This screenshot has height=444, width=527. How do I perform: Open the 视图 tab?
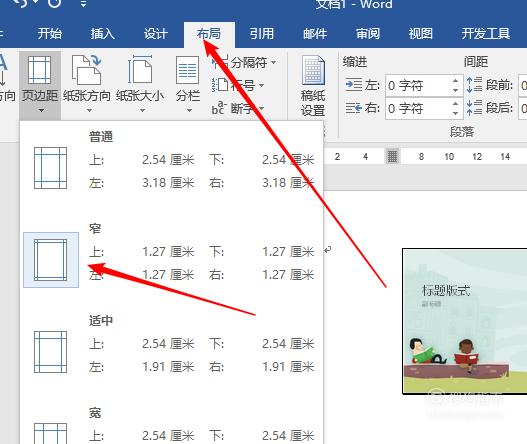[420, 34]
